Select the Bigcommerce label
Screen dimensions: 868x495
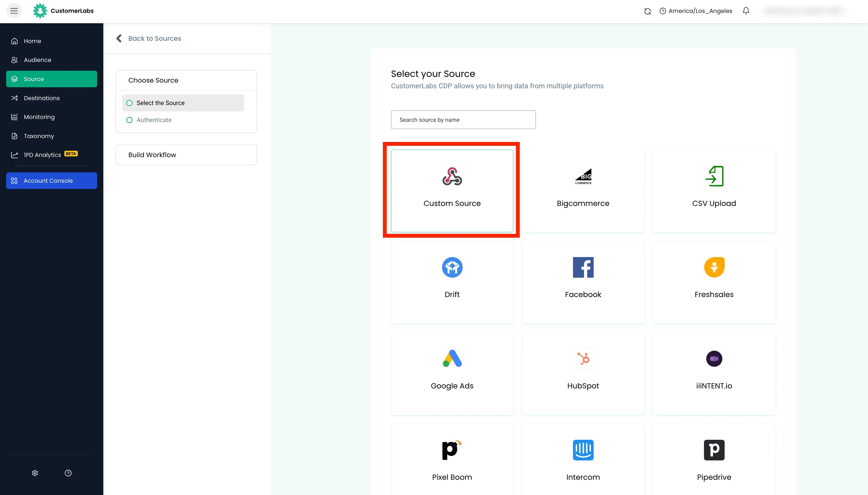(583, 203)
